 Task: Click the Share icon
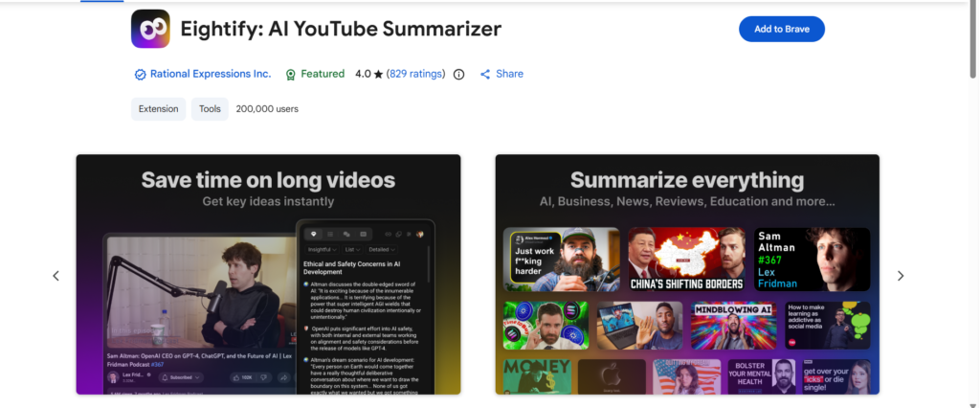[485, 75]
